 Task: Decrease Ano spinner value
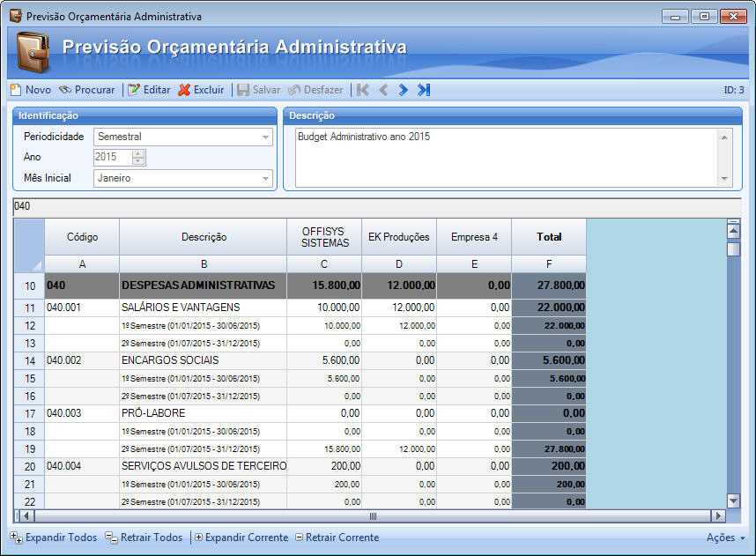(x=137, y=161)
